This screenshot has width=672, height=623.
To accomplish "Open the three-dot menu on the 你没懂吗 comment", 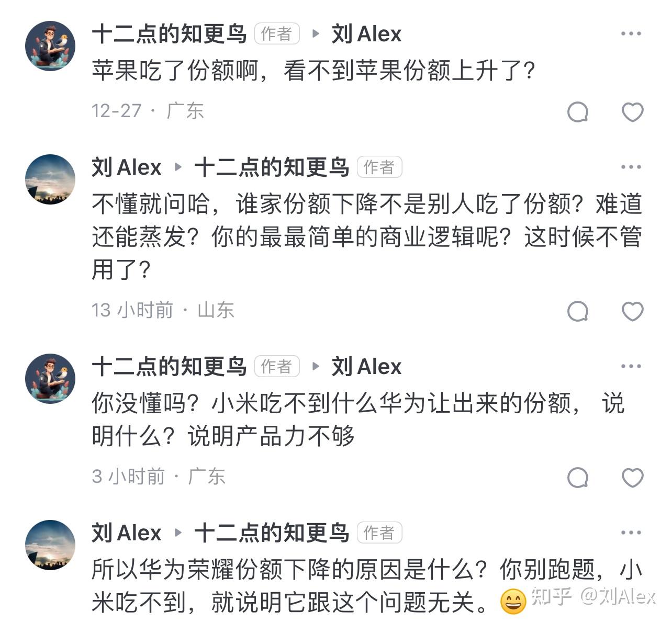I will (x=631, y=366).
